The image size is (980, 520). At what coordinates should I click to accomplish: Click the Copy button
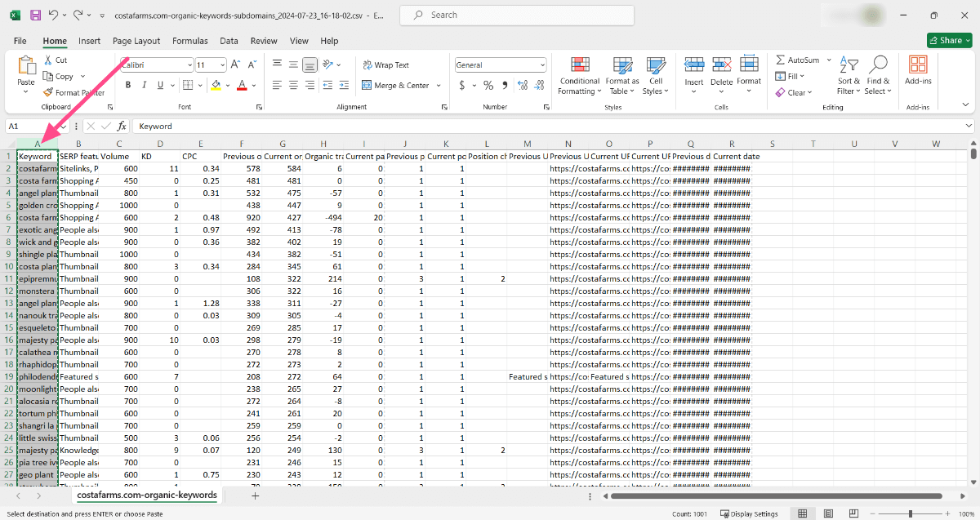pos(59,77)
